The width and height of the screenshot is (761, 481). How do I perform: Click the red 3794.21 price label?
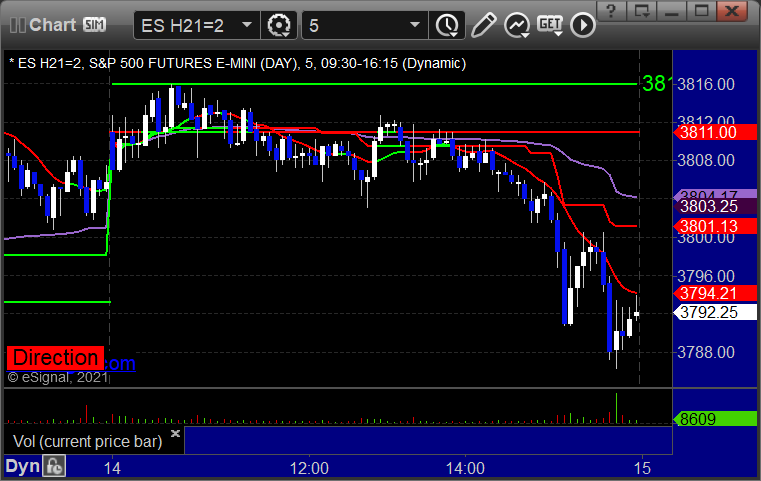tap(715, 293)
